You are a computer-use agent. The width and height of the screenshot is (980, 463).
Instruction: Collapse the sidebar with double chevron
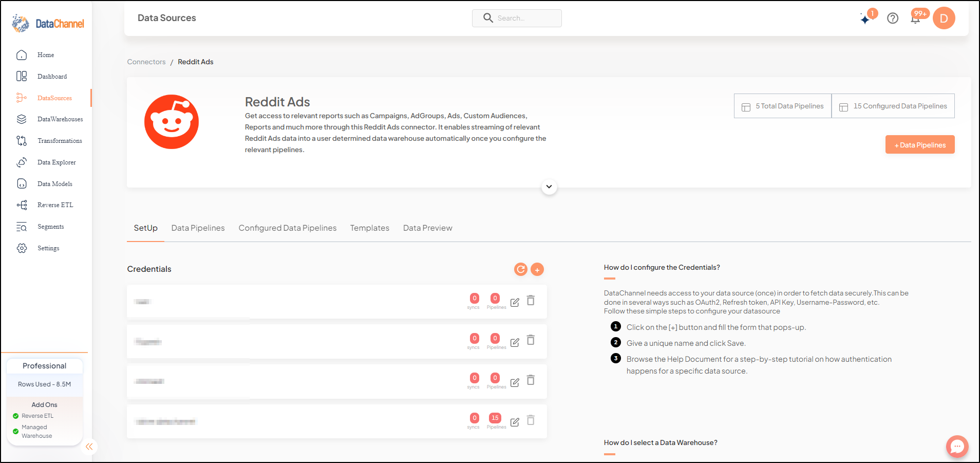coord(89,447)
